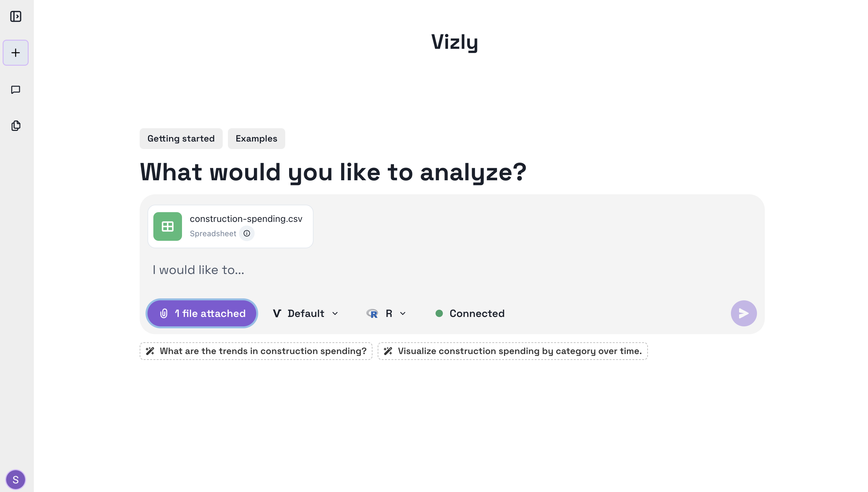Viewport: 868px width, 492px height.
Task: Switch to Examples tab
Action: point(257,139)
